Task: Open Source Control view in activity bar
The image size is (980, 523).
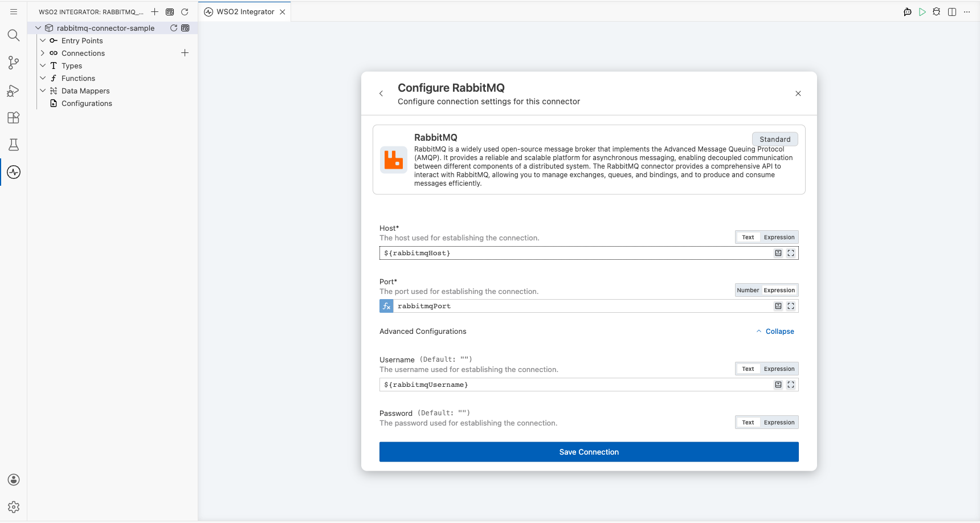Action: point(14,63)
